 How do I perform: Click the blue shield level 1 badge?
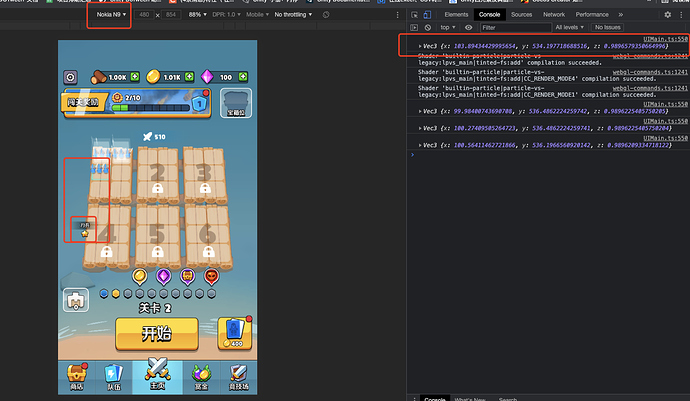coord(199,104)
